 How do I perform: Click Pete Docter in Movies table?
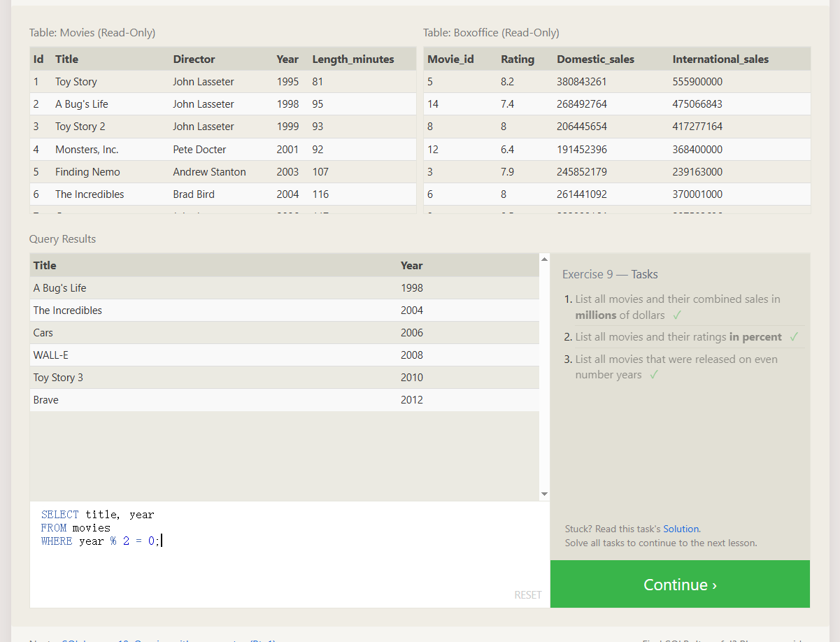pos(199,150)
